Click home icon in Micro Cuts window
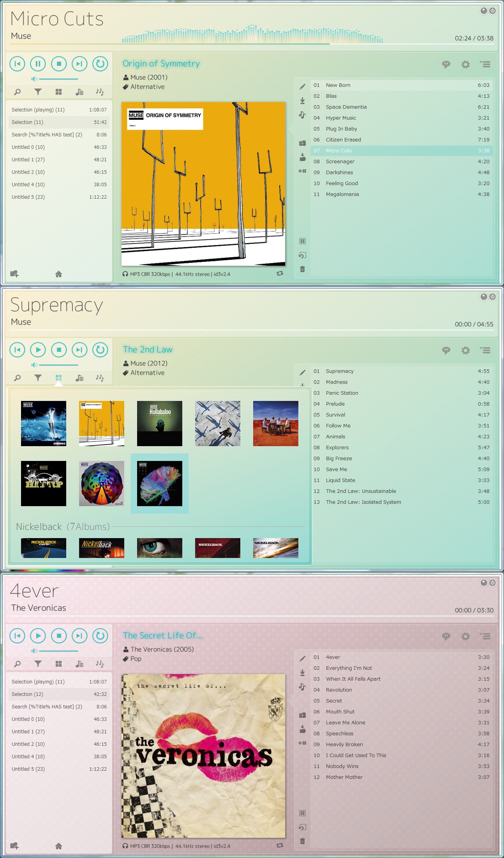Viewport: 504px width, 858px height. [58, 274]
